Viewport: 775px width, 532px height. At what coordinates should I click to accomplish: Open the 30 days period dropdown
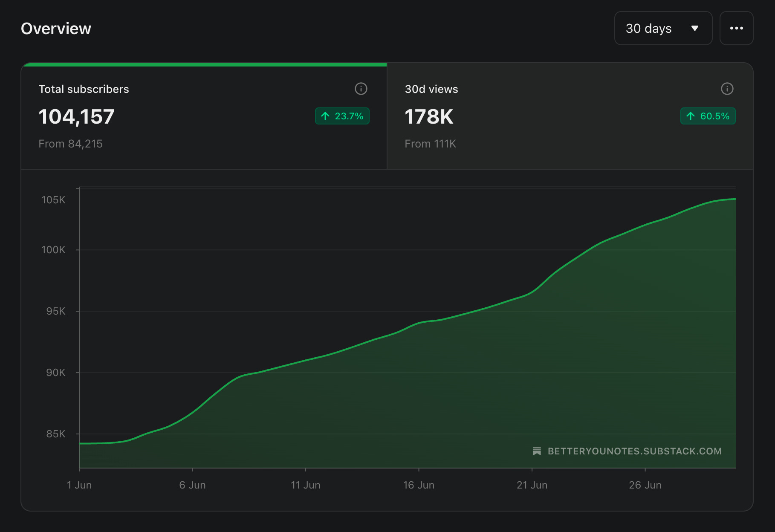pos(663,28)
